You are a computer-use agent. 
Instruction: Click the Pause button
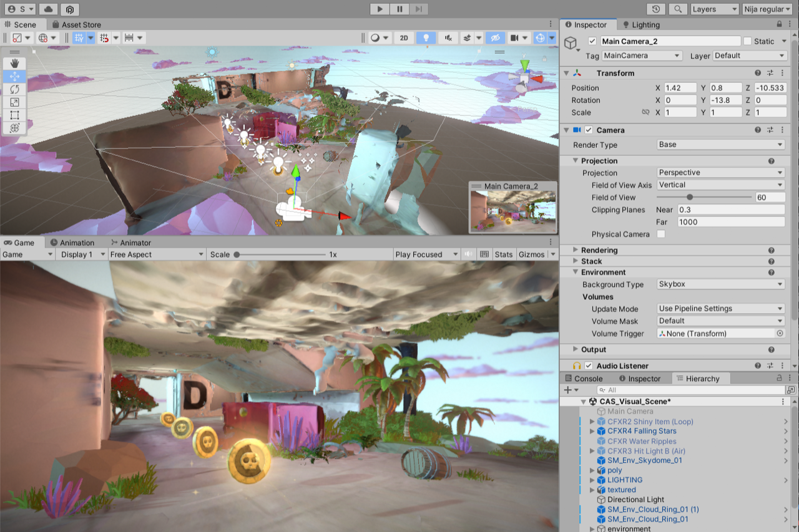tap(399, 9)
